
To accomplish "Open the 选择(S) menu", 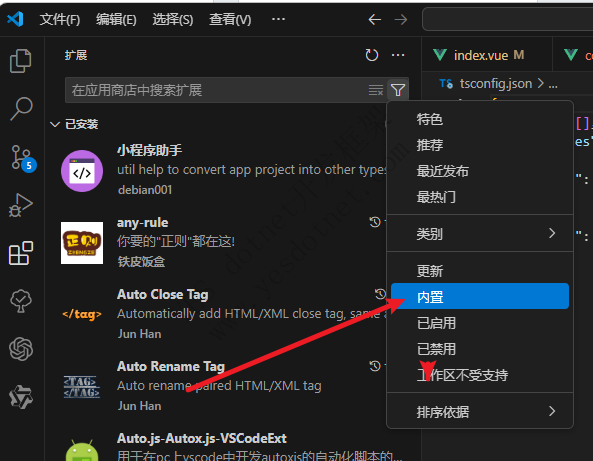I will [173, 19].
